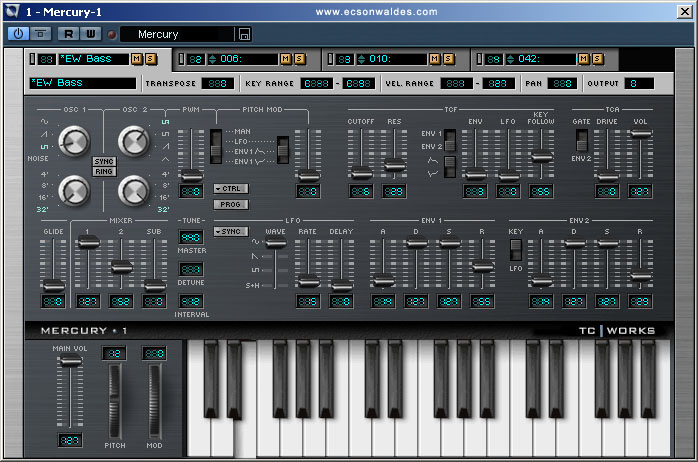
Task: Adjust the KEY FOLLOW slider
Action: point(541,156)
